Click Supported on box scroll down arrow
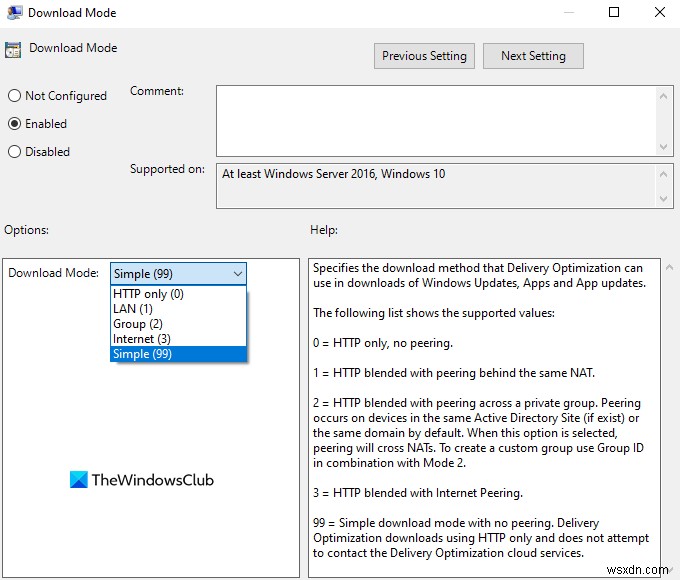This screenshot has width=680, height=580. coord(663,199)
